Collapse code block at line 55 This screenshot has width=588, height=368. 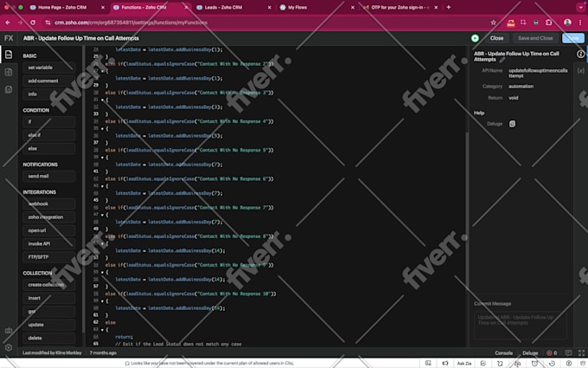[x=102, y=272]
